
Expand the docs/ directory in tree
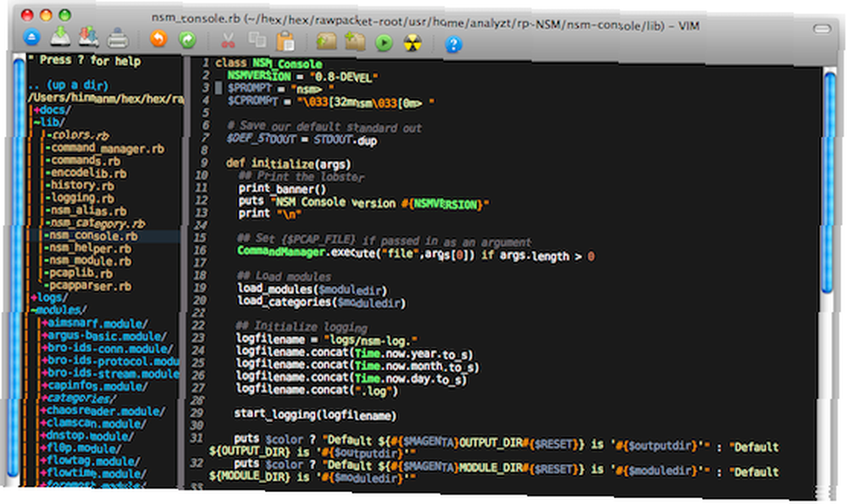(x=52, y=110)
